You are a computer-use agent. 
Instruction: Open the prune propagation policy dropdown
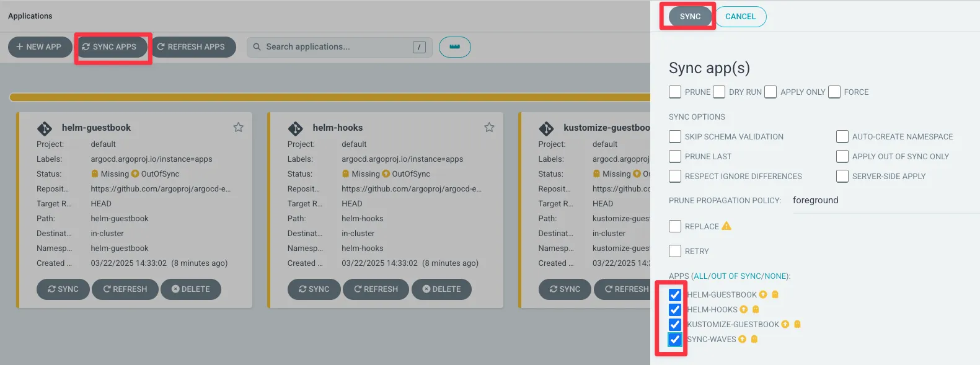[x=886, y=201]
